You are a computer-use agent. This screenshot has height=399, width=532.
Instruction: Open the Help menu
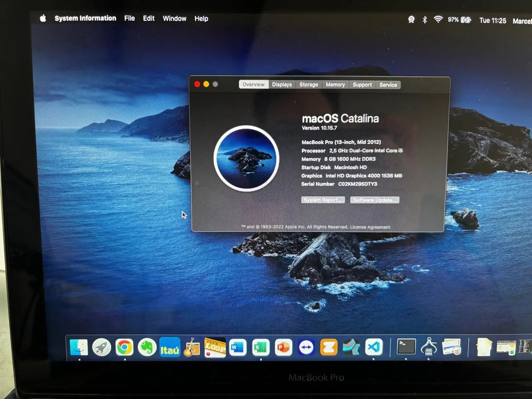(201, 19)
